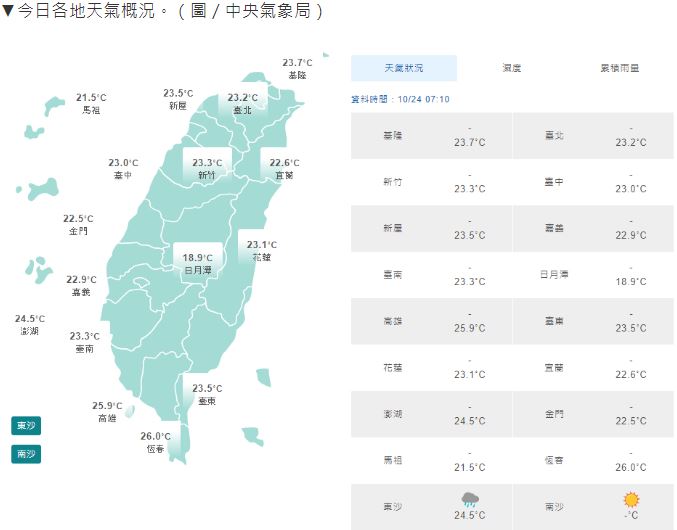Select the 基隆 row in weather table
Screen dimensions: 677x530
431,135
